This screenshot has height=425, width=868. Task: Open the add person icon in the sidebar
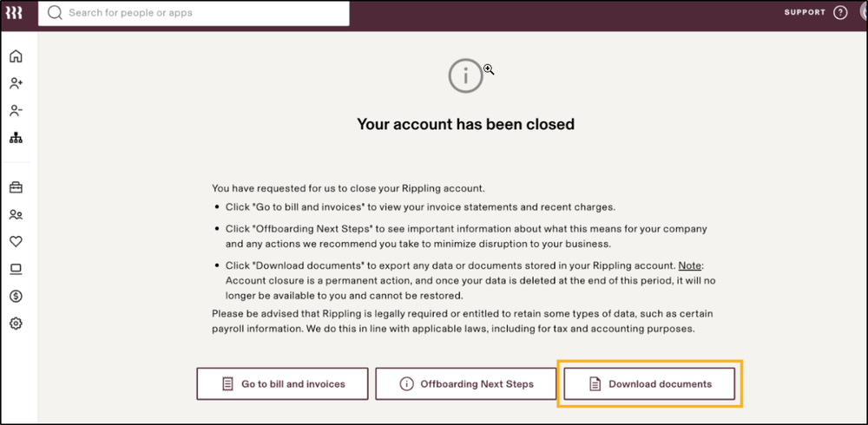click(16, 84)
